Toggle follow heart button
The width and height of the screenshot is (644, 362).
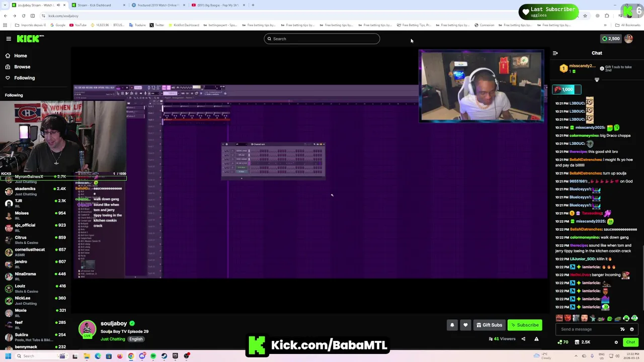pos(465,325)
